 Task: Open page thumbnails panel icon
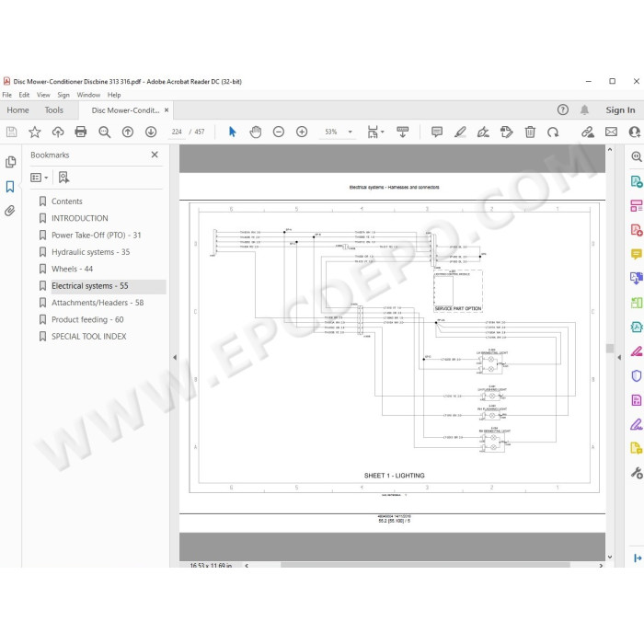click(x=10, y=162)
